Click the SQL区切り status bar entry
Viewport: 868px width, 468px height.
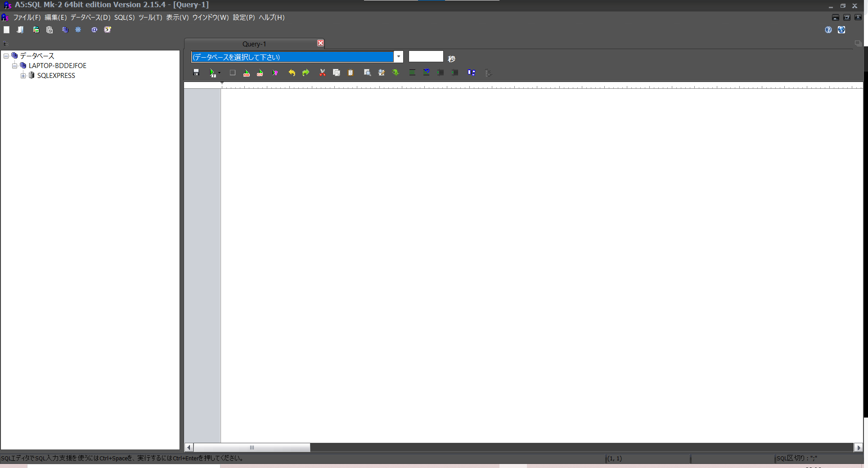point(797,458)
